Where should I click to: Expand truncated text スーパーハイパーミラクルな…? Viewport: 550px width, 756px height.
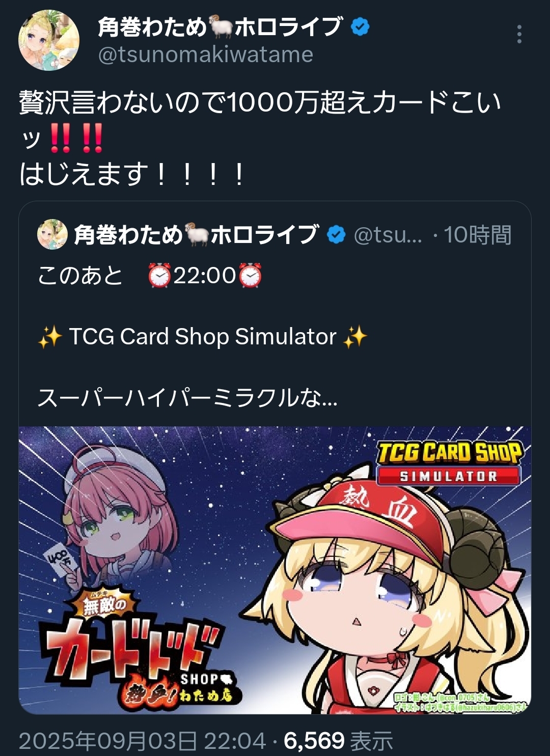[187, 397]
